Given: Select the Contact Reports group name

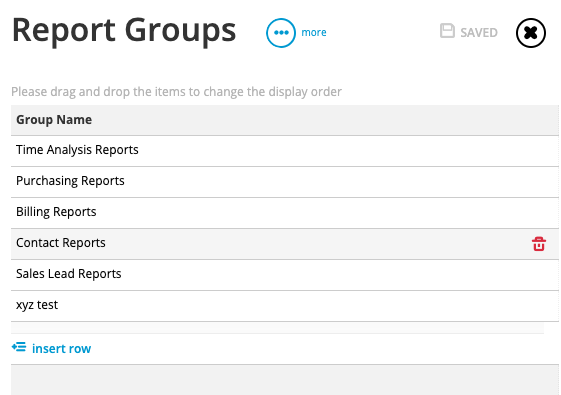Looking at the screenshot, I should tap(61, 243).
